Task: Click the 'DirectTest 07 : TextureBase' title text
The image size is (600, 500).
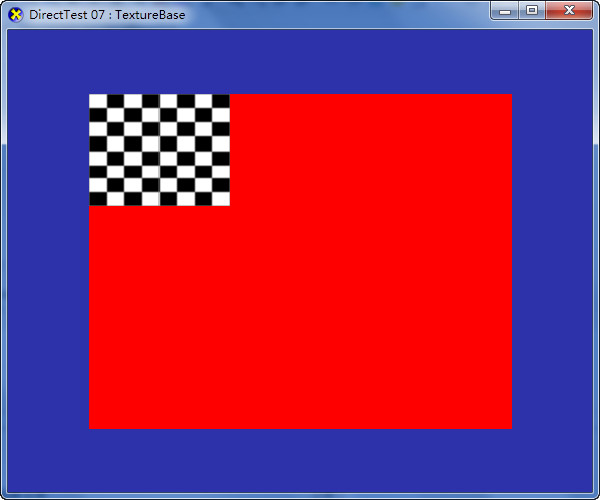Action: coord(107,15)
